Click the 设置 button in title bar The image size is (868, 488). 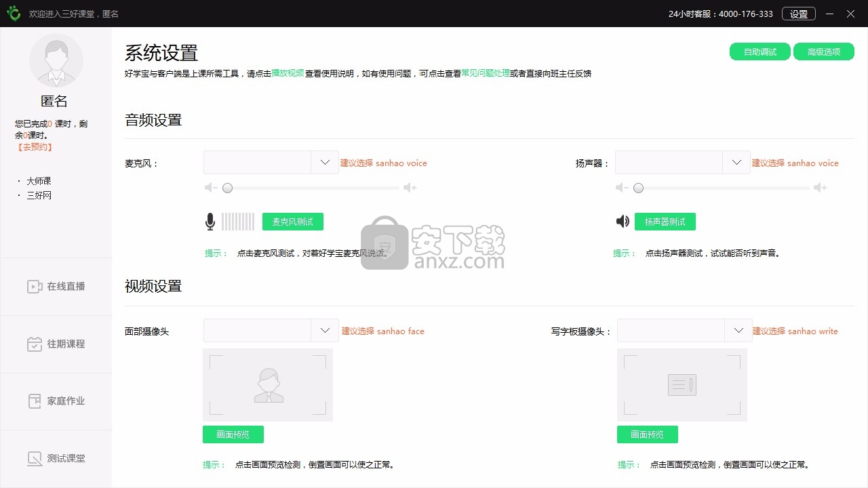tap(799, 14)
